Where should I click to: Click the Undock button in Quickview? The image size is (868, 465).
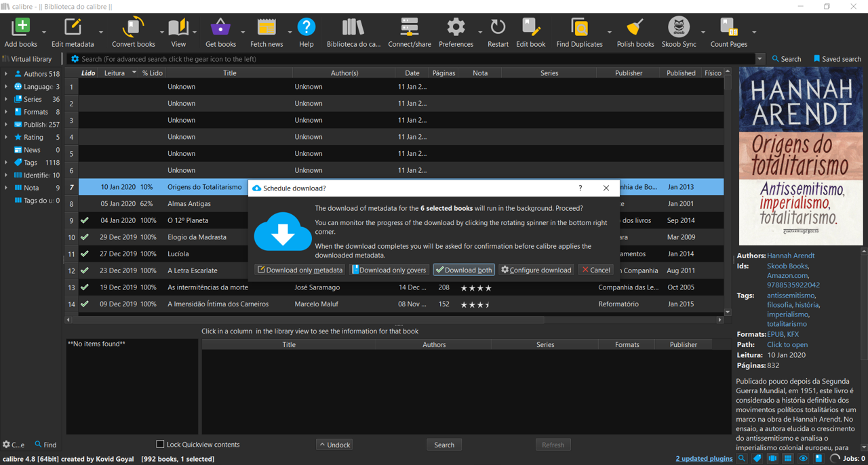[x=334, y=445]
